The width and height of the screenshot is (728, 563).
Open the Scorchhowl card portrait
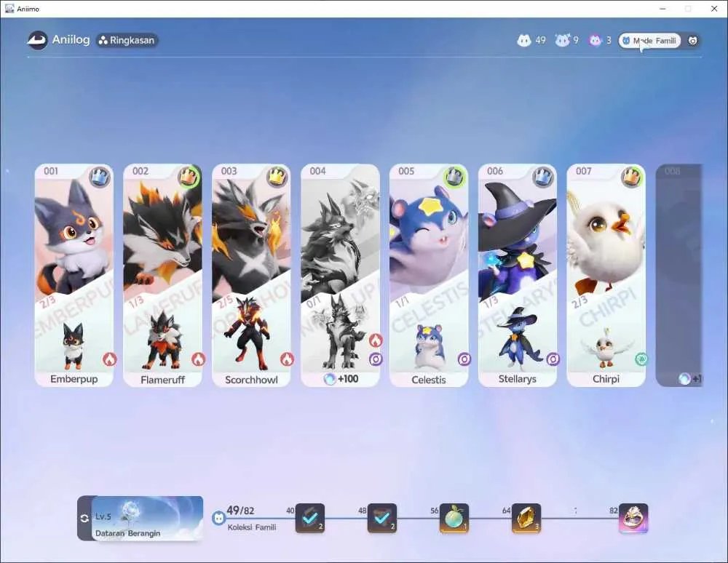coord(251,239)
